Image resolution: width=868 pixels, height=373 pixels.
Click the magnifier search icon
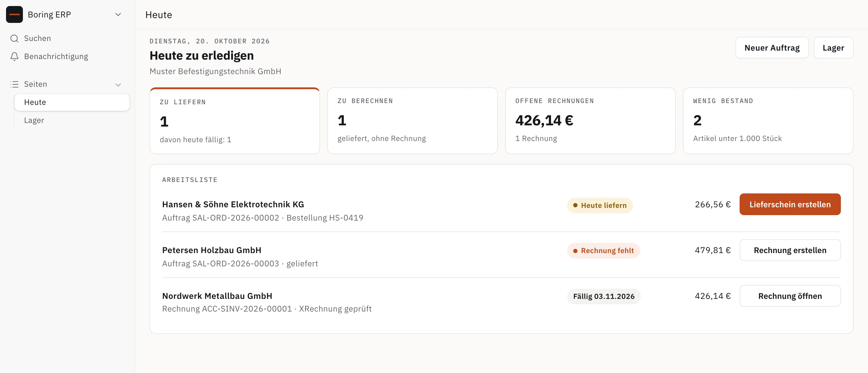tap(14, 38)
